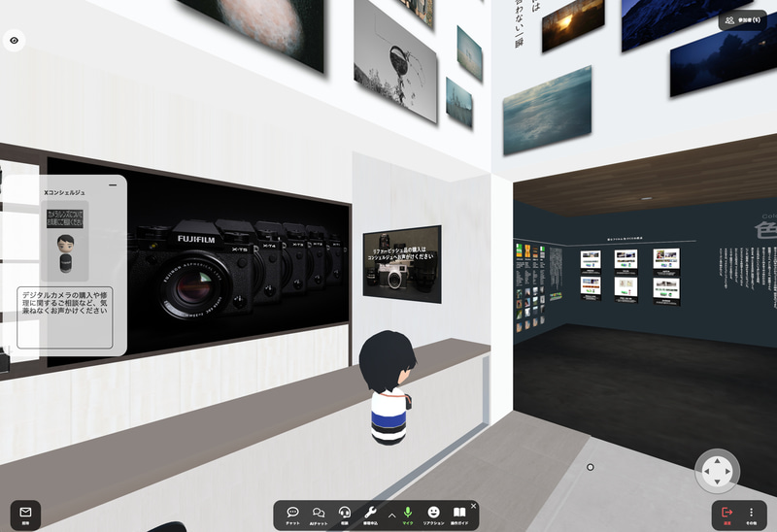Open the 参加者 participants list
This screenshot has width=777, height=532.
(x=742, y=20)
